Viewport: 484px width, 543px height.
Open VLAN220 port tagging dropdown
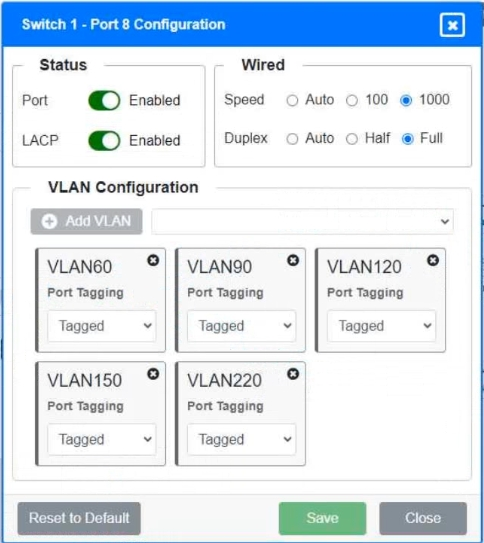point(242,439)
